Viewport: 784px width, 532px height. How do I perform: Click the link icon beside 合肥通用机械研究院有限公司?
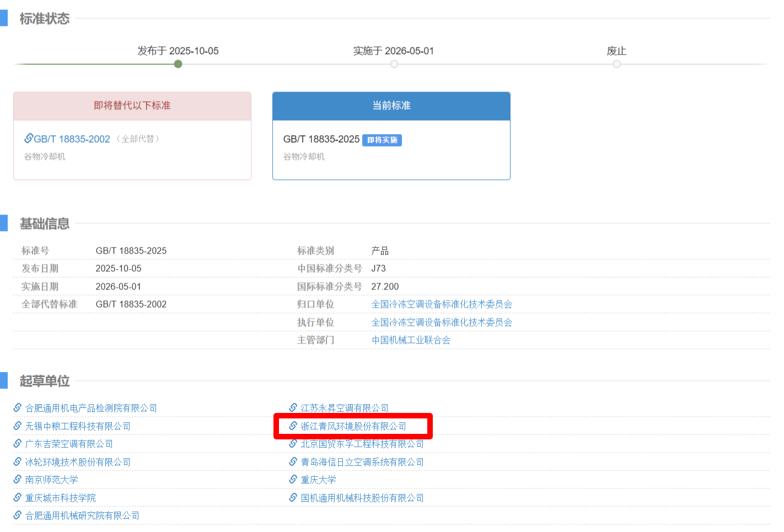16,515
